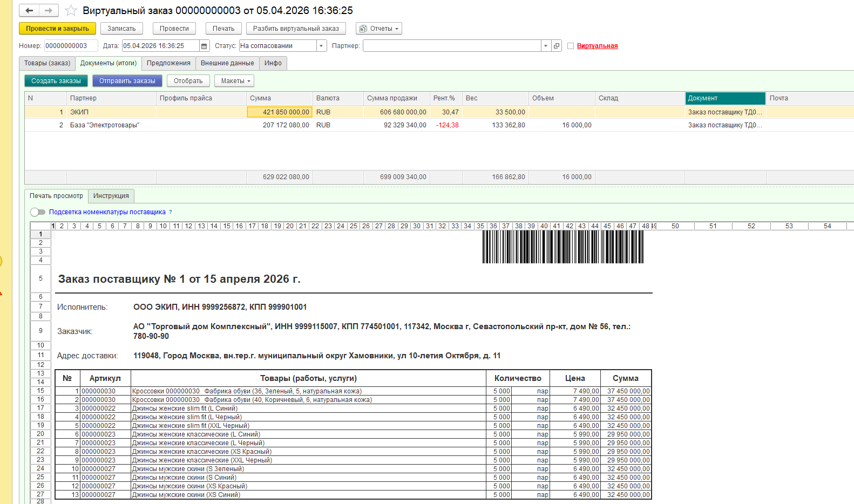854x504 pixels.
Task: Open the Инструкция tab
Action: [x=111, y=196]
